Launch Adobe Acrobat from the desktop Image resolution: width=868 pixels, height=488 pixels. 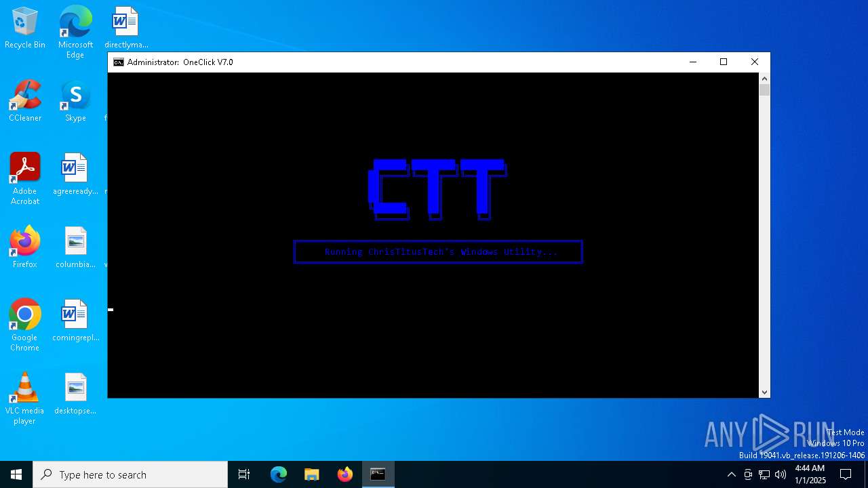click(x=25, y=179)
